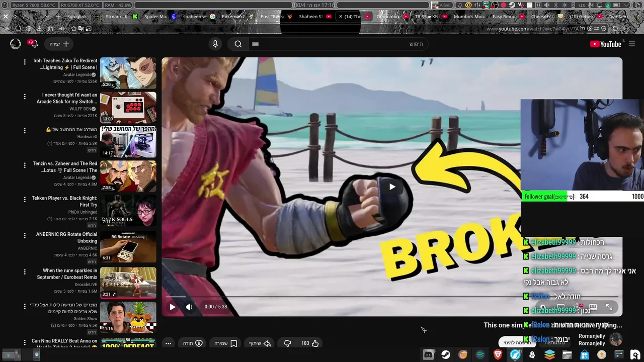The image size is (644, 362).
Task: Open options menu for Tenzin vs. Zaheer video
Action: tap(25, 165)
